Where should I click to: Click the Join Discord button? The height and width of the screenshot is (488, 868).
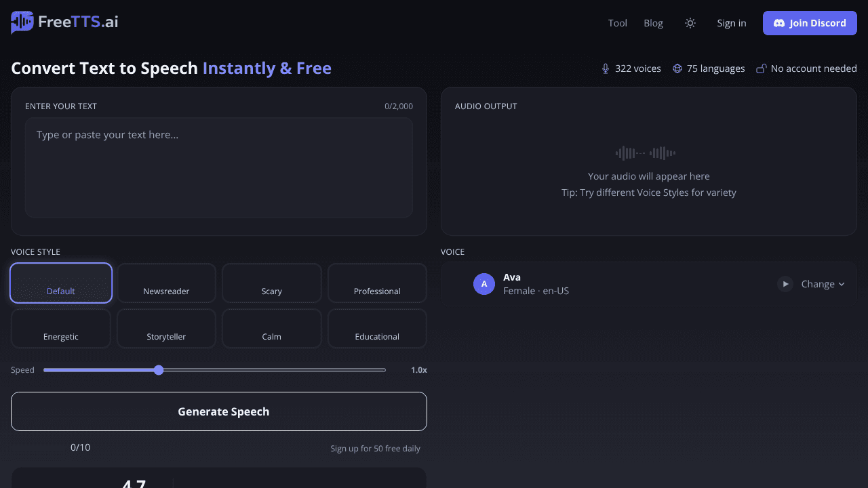[810, 23]
